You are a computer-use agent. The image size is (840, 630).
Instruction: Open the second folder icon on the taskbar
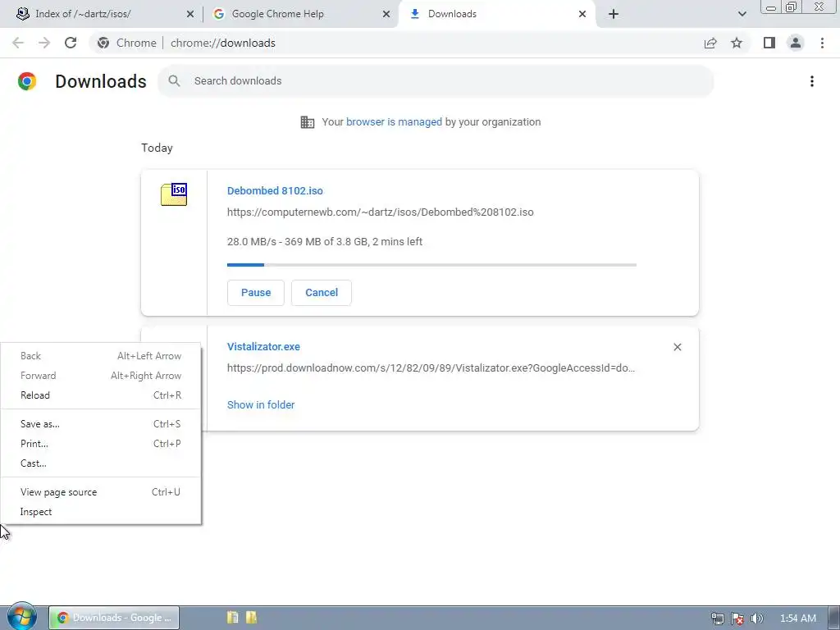251,617
